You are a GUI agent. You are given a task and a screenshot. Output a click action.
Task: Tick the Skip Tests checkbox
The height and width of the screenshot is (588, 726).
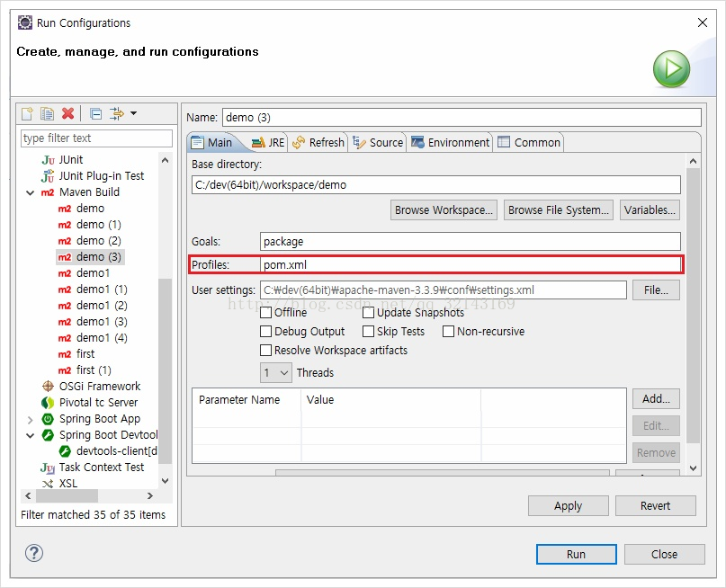(369, 332)
